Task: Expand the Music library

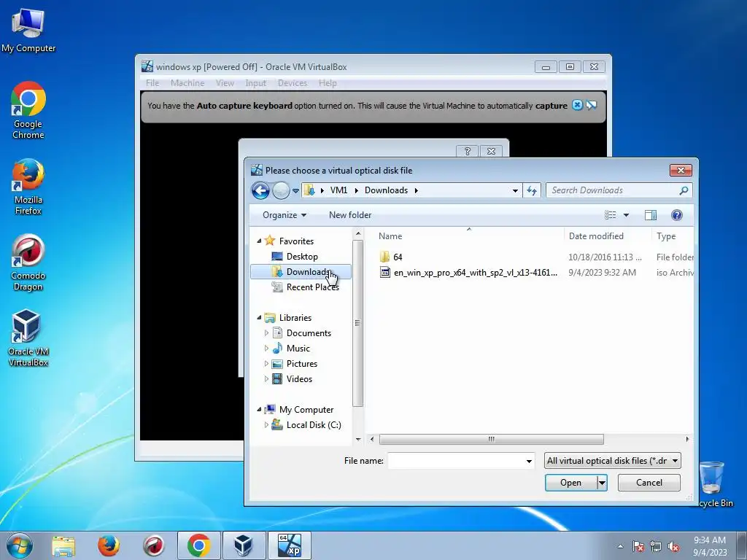Action: pos(266,348)
